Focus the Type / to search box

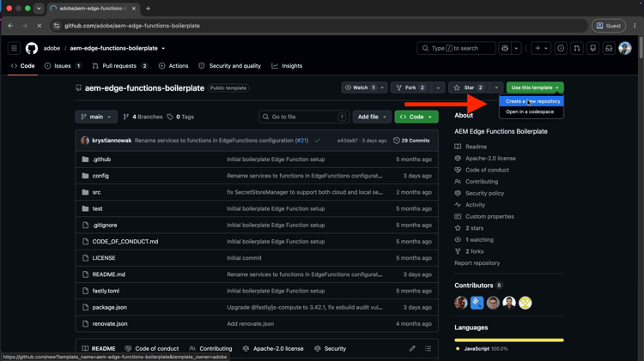click(456, 48)
